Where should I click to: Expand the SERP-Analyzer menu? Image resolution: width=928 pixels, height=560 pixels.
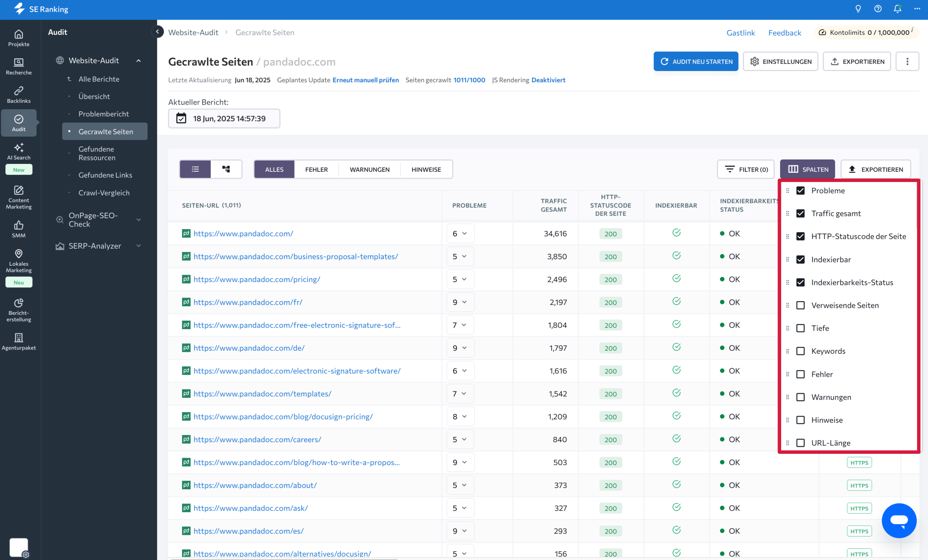click(x=138, y=246)
